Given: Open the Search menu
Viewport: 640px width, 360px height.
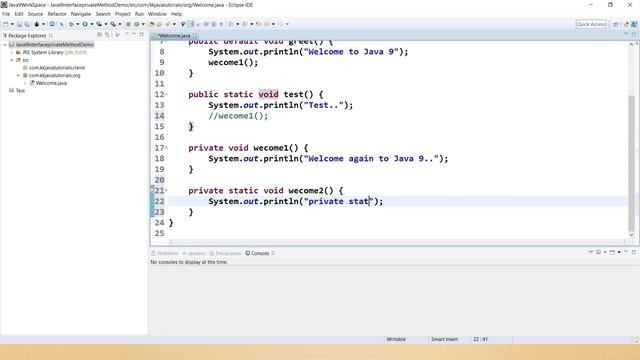Looking at the screenshot, I should click(x=103, y=14).
